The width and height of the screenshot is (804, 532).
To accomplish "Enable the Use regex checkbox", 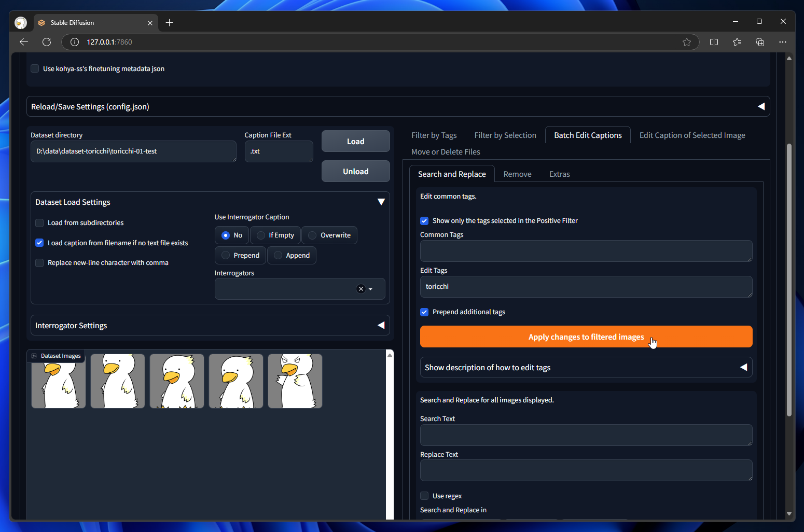I will 424,496.
